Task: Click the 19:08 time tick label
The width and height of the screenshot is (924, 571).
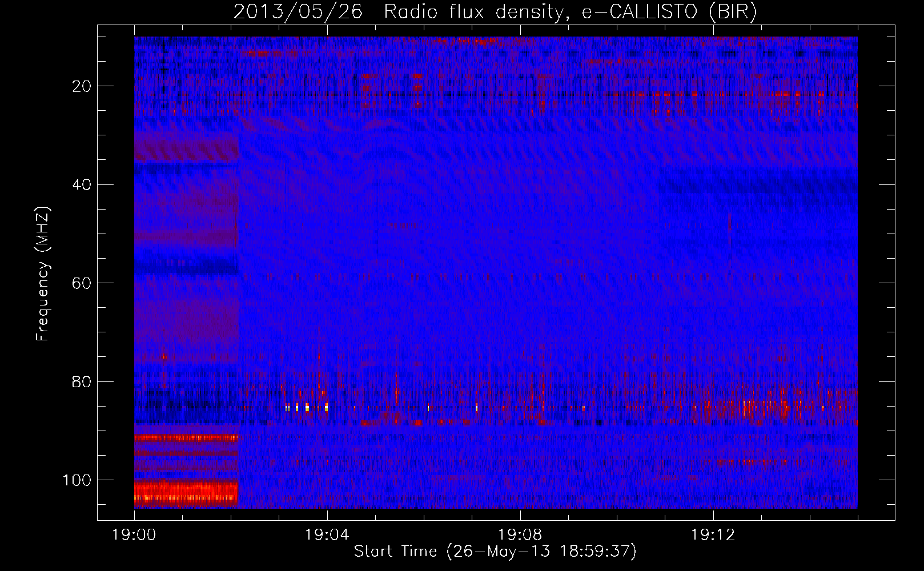Action: coord(520,535)
